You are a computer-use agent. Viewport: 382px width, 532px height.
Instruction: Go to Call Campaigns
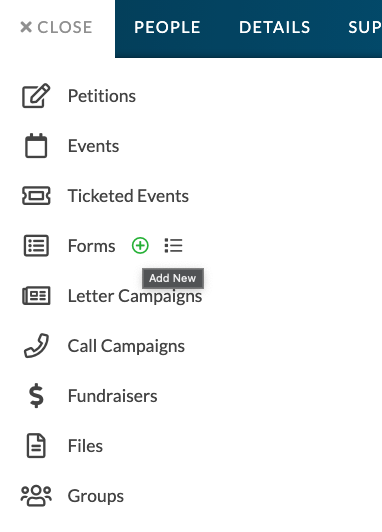[126, 346]
